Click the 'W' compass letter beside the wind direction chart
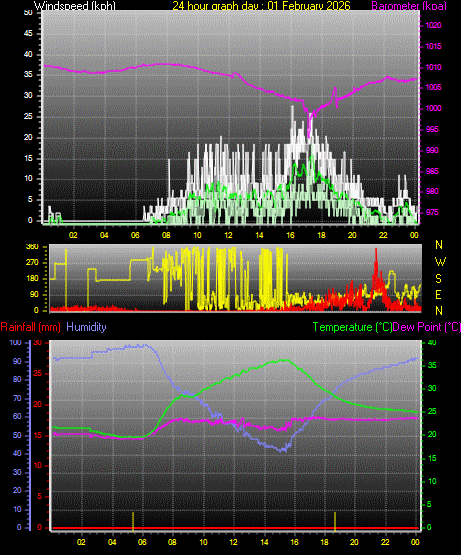 click(x=440, y=262)
